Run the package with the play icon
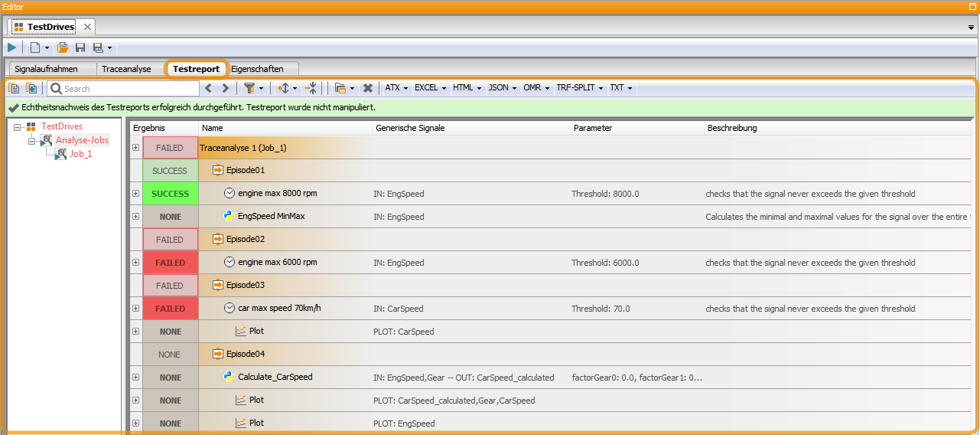 pos(11,47)
